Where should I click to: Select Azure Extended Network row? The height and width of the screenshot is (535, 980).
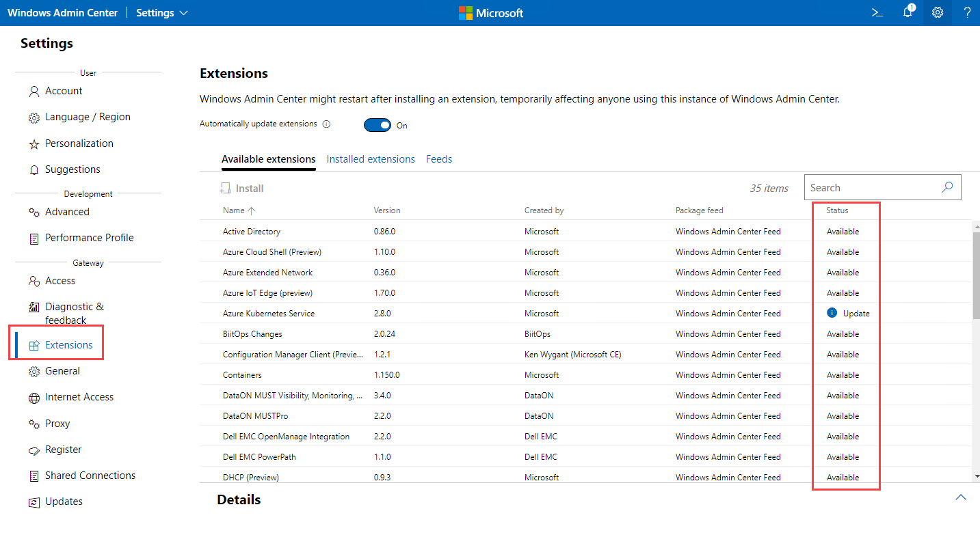[585, 272]
